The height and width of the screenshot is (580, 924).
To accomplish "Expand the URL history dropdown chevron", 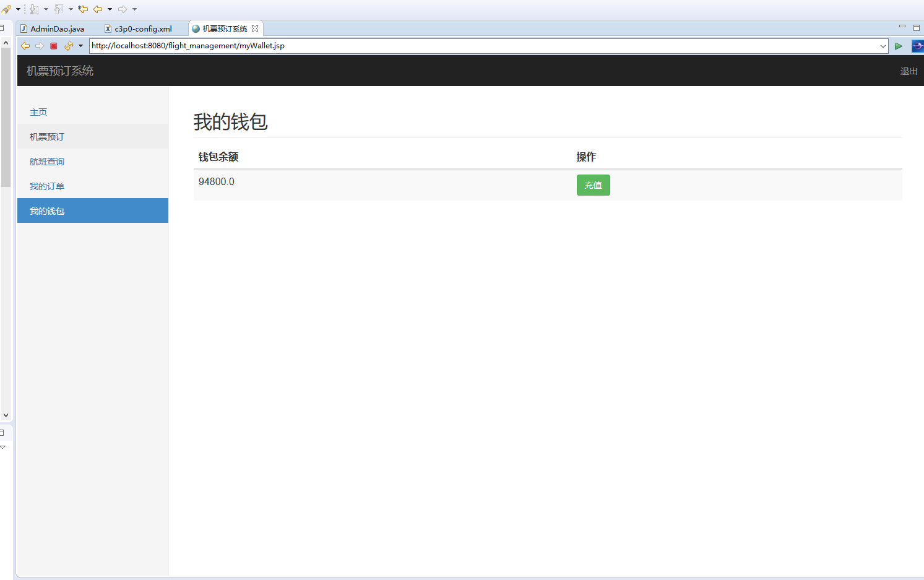I will tap(883, 46).
